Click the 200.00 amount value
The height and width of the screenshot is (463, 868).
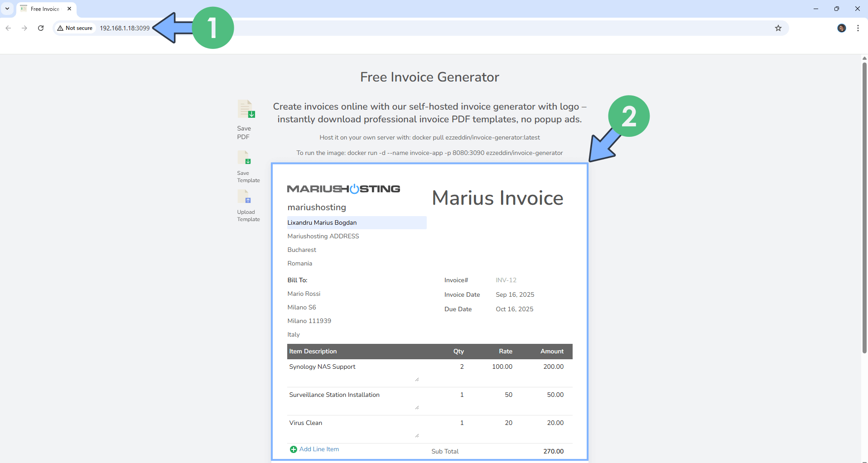pos(554,367)
